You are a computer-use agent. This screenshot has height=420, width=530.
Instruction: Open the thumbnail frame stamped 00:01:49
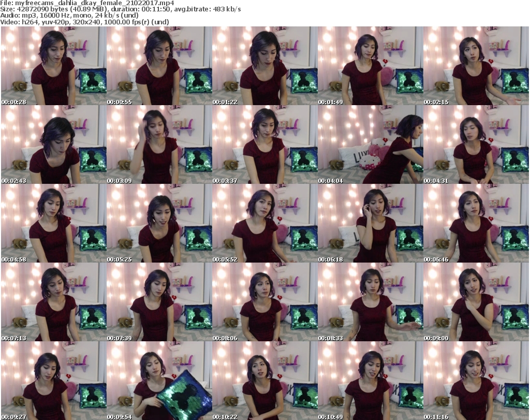tap(370, 66)
